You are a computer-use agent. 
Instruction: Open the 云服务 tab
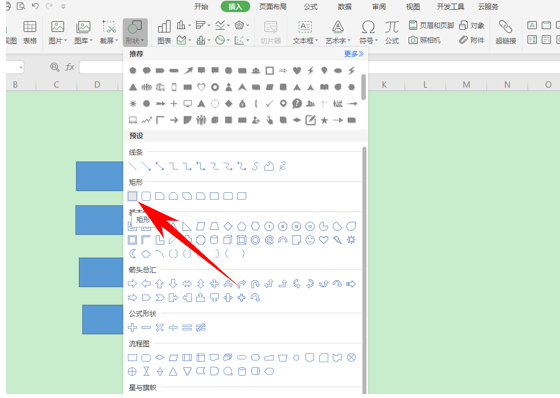point(488,6)
